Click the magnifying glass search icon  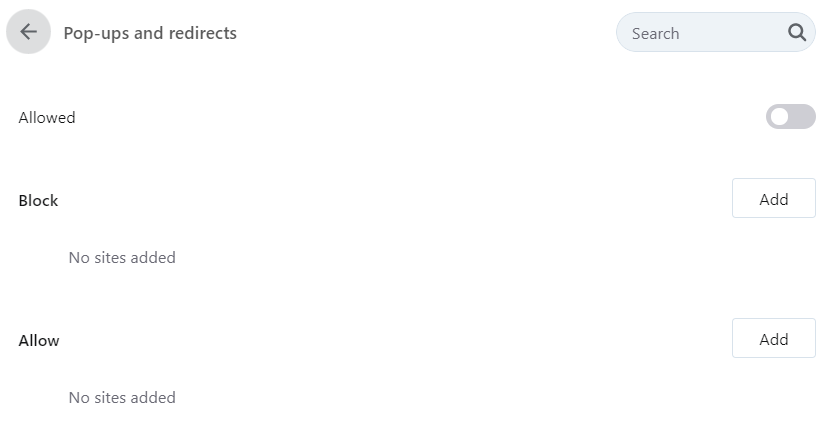pos(797,32)
